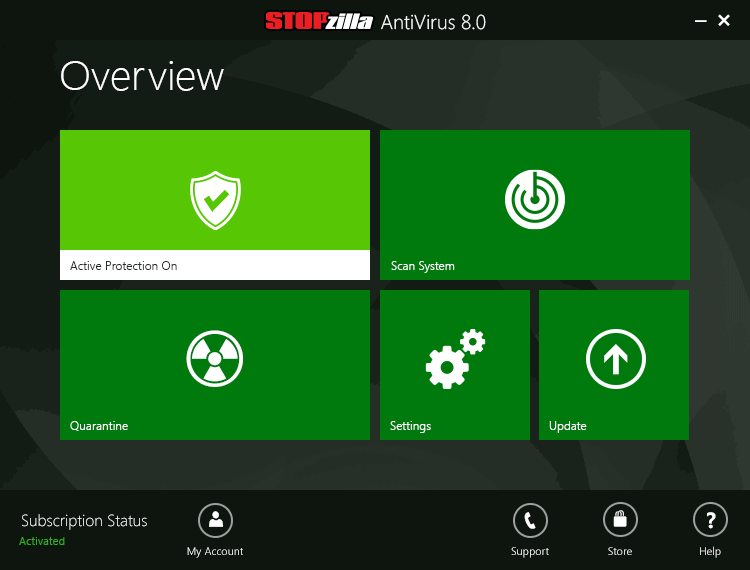This screenshot has width=750, height=570.
Task: Open My Account person icon
Action: tap(215, 520)
